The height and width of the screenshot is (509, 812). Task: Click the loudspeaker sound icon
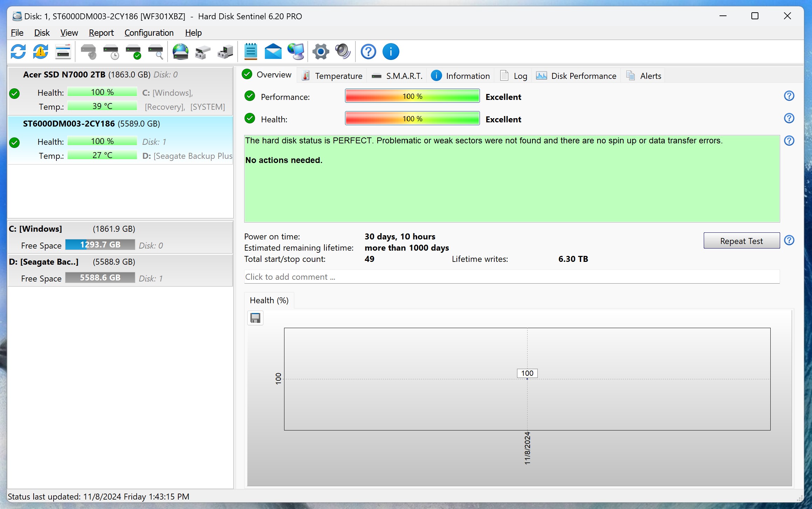tap(343, 52)
